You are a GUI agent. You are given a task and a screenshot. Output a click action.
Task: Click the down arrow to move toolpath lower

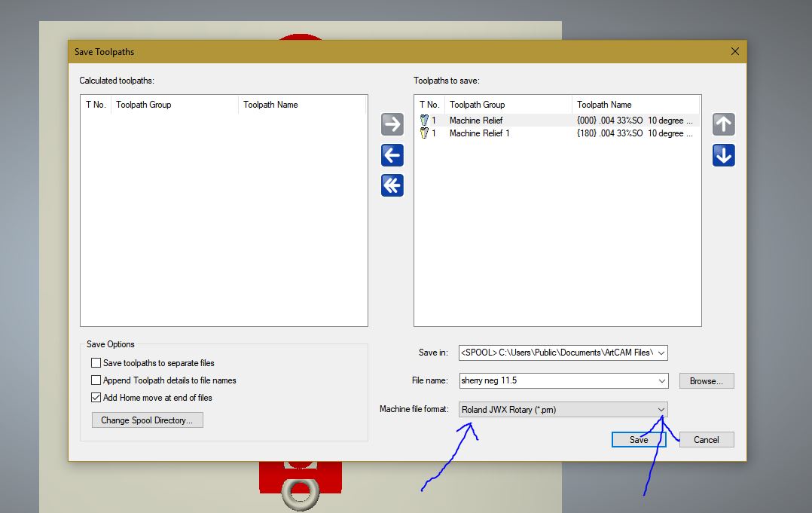(x=723, y=155)
